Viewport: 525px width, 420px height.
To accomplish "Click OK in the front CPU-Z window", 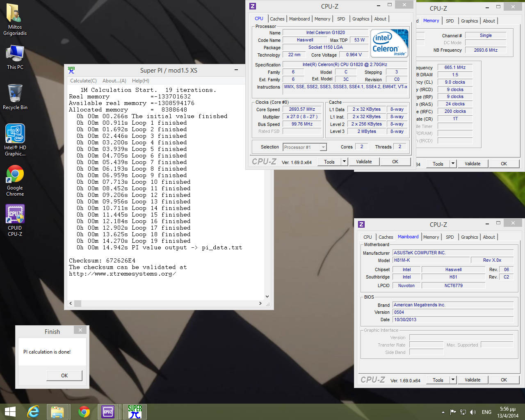I will 395,162.
